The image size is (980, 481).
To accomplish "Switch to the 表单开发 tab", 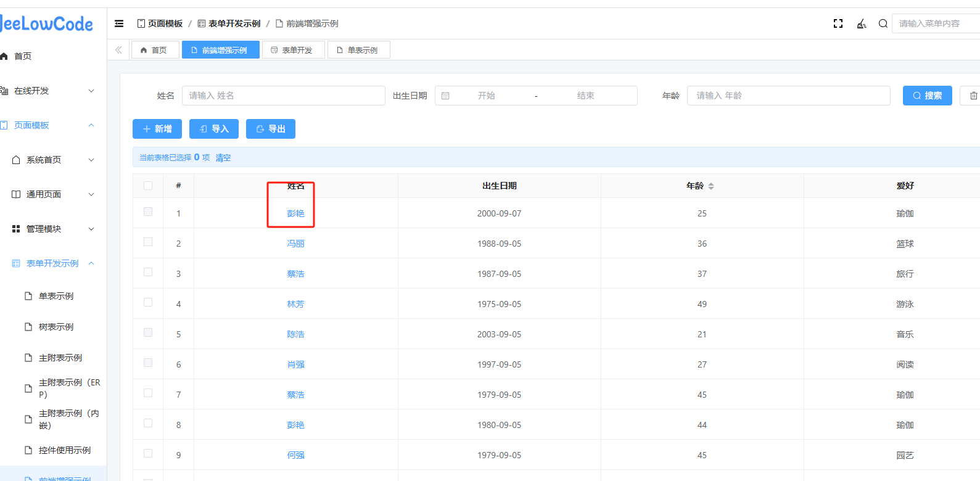I will point(293,50).
